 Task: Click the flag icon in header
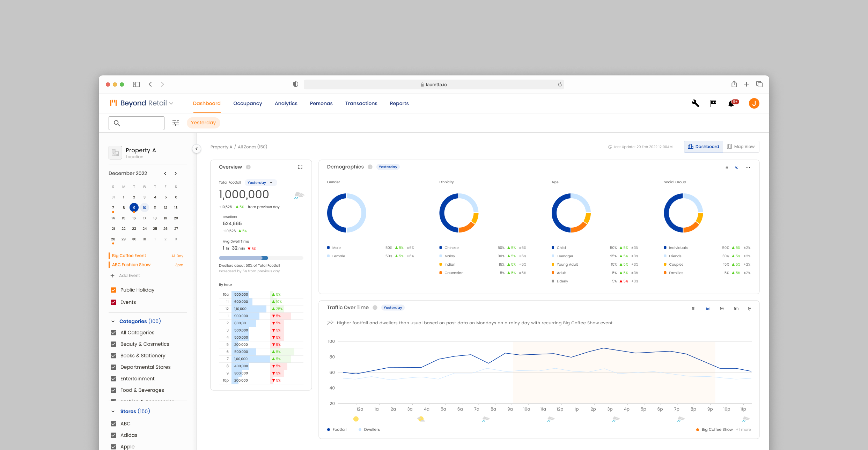pyautogui.click(x=713, y=103)
